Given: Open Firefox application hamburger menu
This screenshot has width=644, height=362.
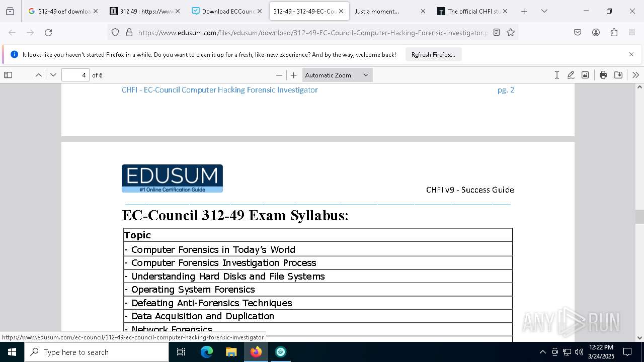Looking at the screenshot, I should click(x=632, y=33).
